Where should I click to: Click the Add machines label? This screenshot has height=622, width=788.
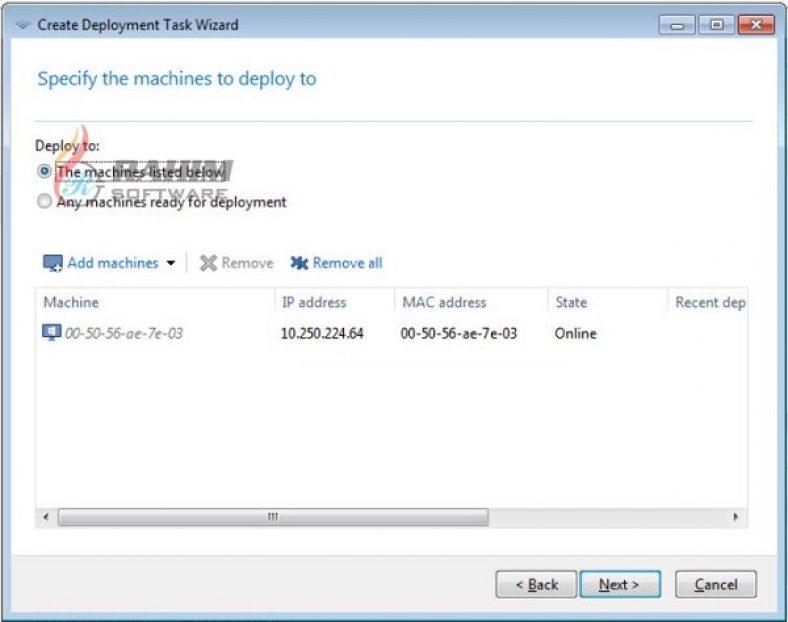[113, 263]
